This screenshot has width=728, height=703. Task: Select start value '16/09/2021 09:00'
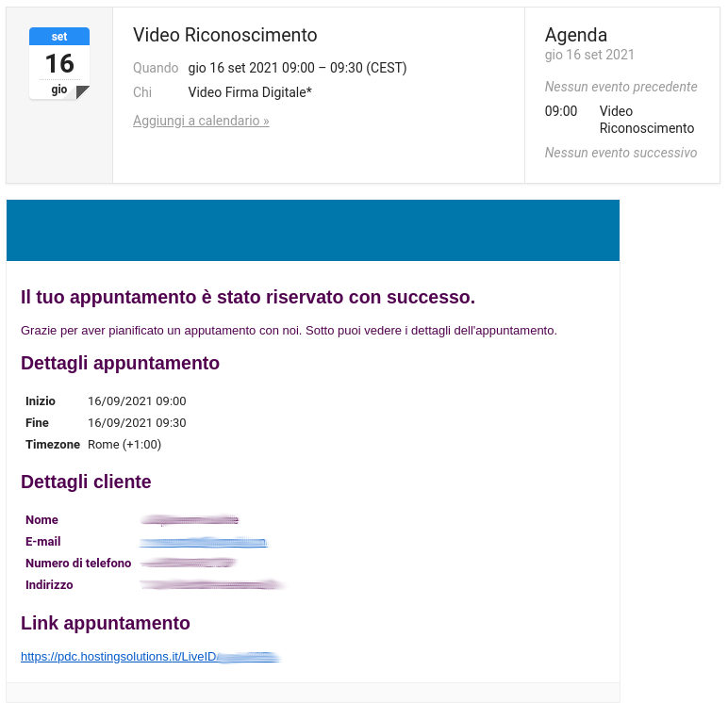[137, 401]
